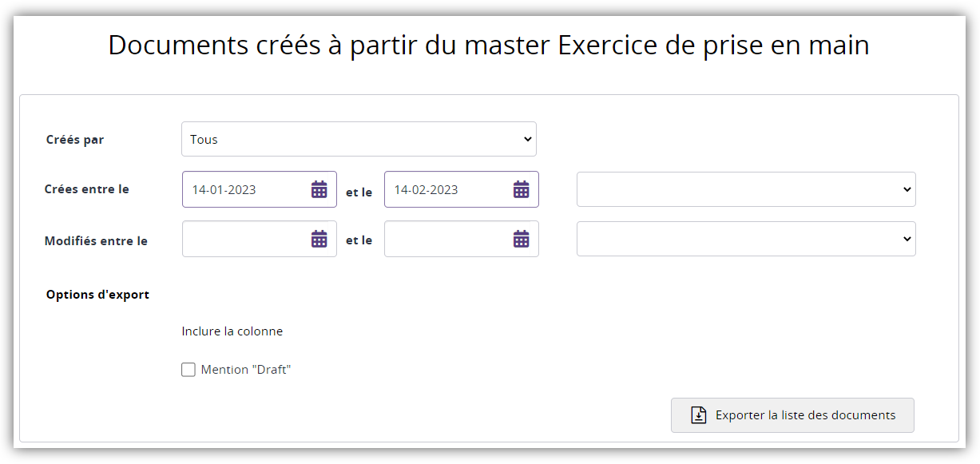Click the 'Modifiés entre le' label
980x464 pixels.
click(96, 240)
